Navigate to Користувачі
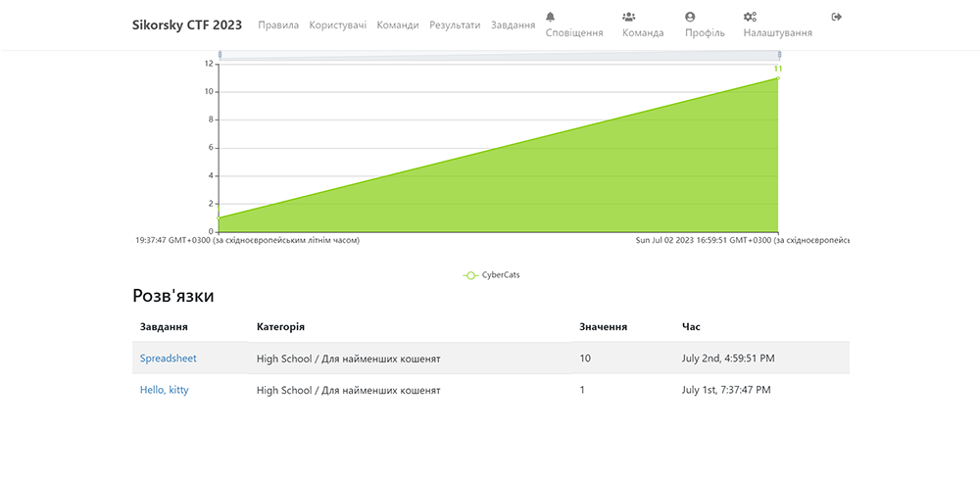980x478 pixels. [337, 25]
